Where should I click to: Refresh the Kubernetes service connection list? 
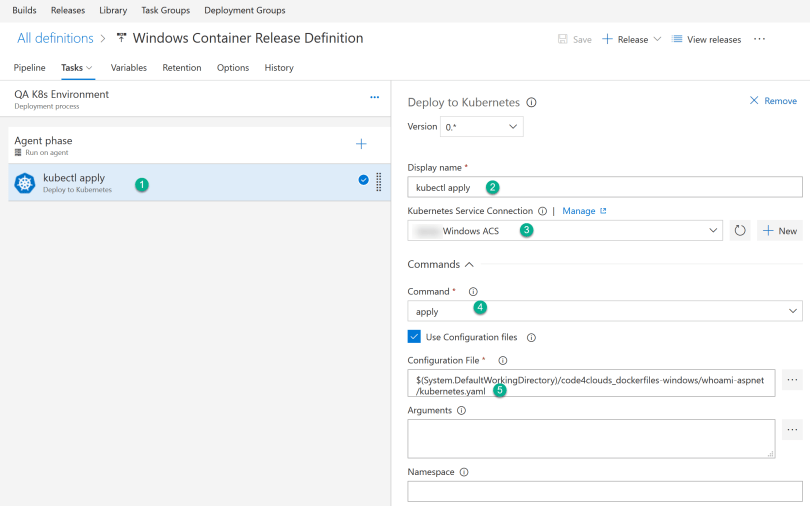click(x=740, y=230)
